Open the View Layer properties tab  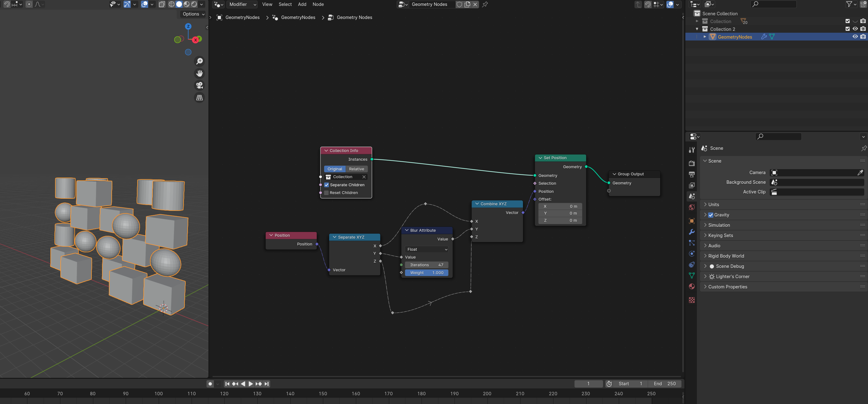click(x=692, y=185)
